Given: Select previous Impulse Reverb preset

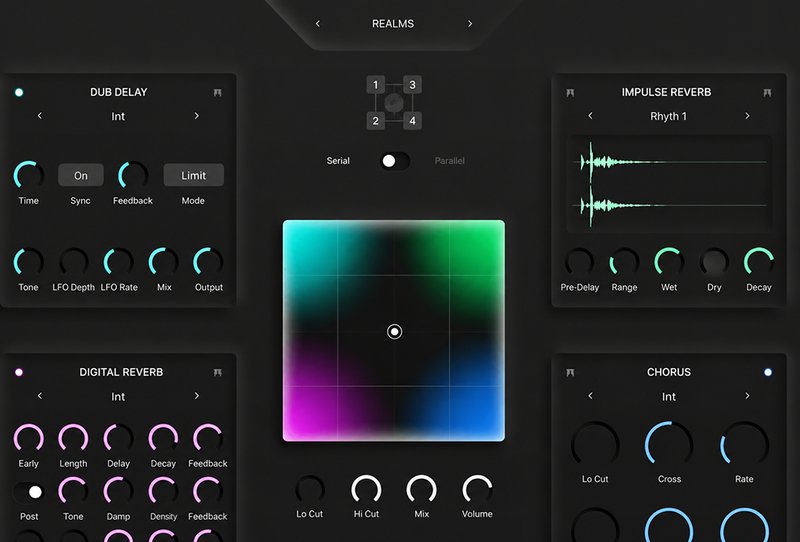Looking at the screenshot, I should (590, 116).
